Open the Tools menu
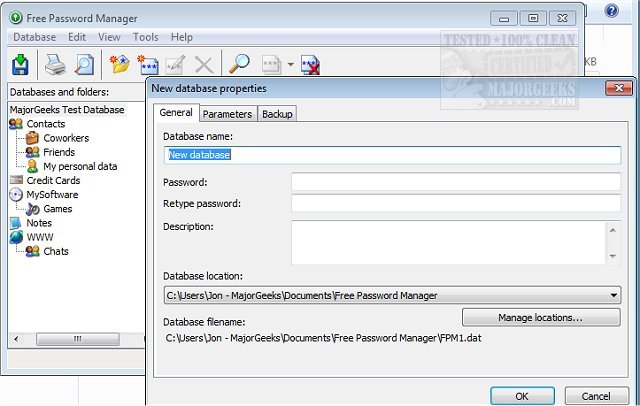 point(146,37)
